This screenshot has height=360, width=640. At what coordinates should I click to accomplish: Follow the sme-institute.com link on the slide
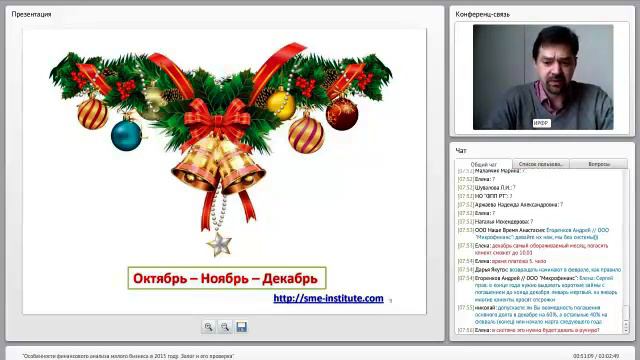point(328,298)
